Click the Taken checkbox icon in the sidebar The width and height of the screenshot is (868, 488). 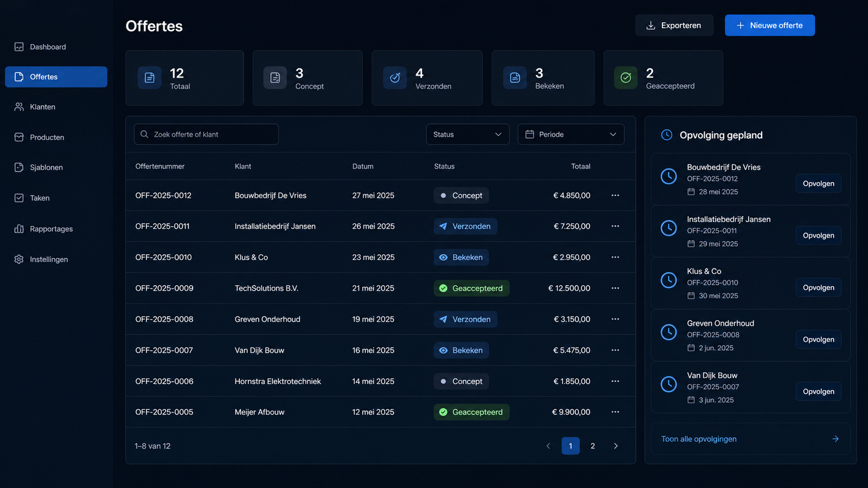(x=19, y=198)
